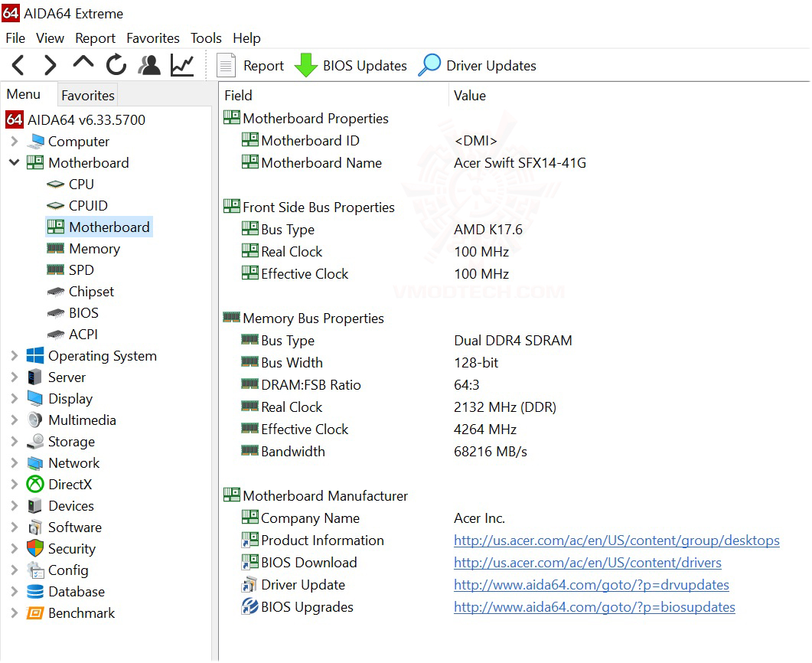Select the CPUID tree item
This screenshot has width=812, height=663.
click(88, 206)
